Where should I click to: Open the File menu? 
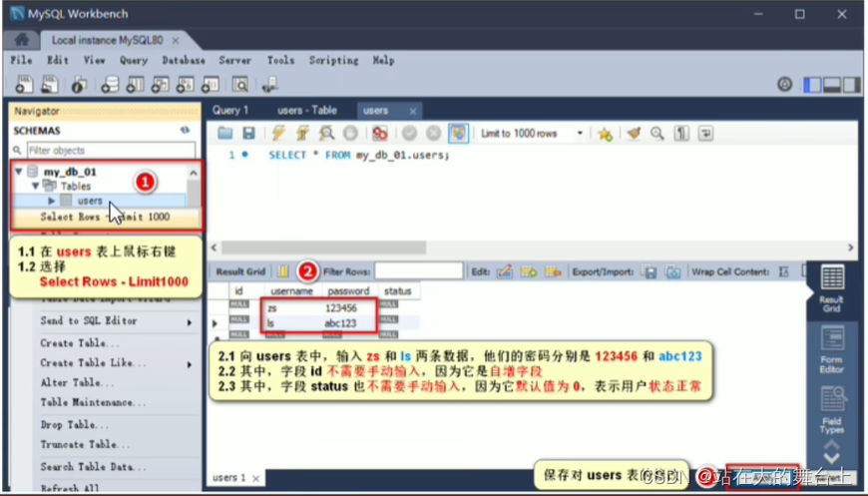(x=22, y=60)
